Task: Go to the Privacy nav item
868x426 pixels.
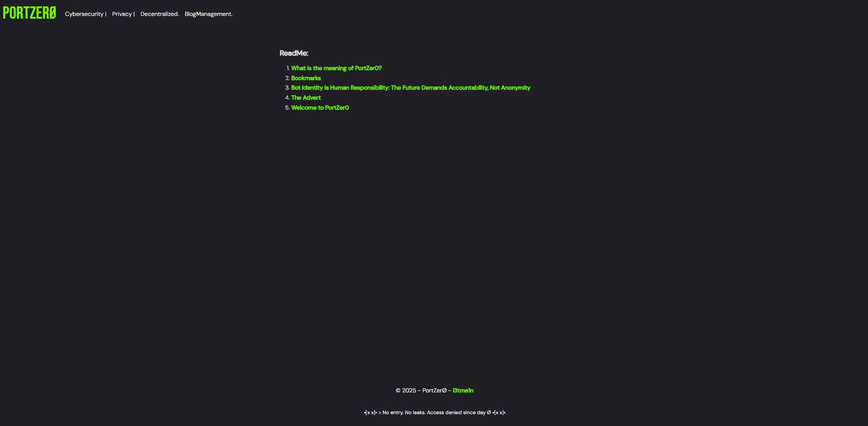Action: (122, 14)
